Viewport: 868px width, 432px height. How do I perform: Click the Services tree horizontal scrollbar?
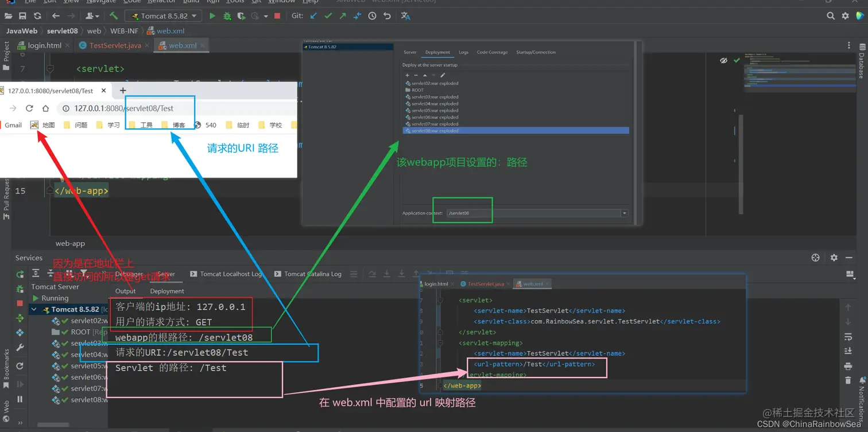click(x=53, y=425)
